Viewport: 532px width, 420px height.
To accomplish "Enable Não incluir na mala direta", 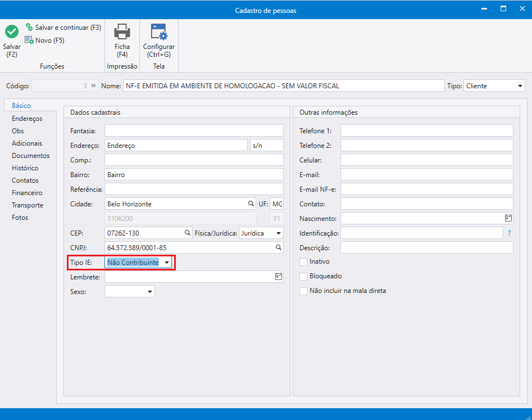I will (303, 291).
